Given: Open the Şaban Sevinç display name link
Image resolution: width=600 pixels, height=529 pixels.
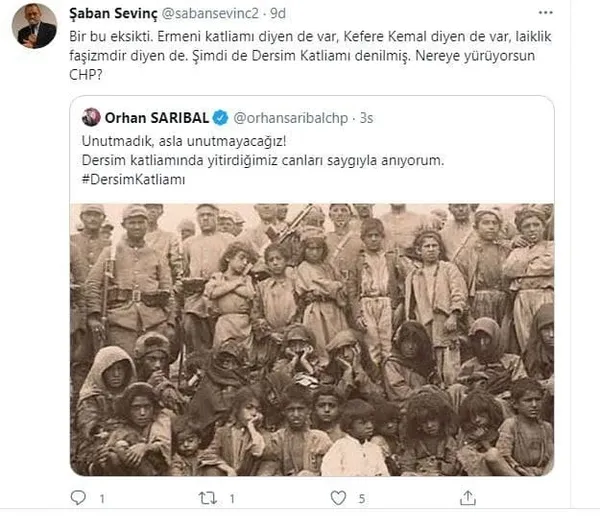Looking at the screenshot, I should pyautogui.click(x=113, y=13).
